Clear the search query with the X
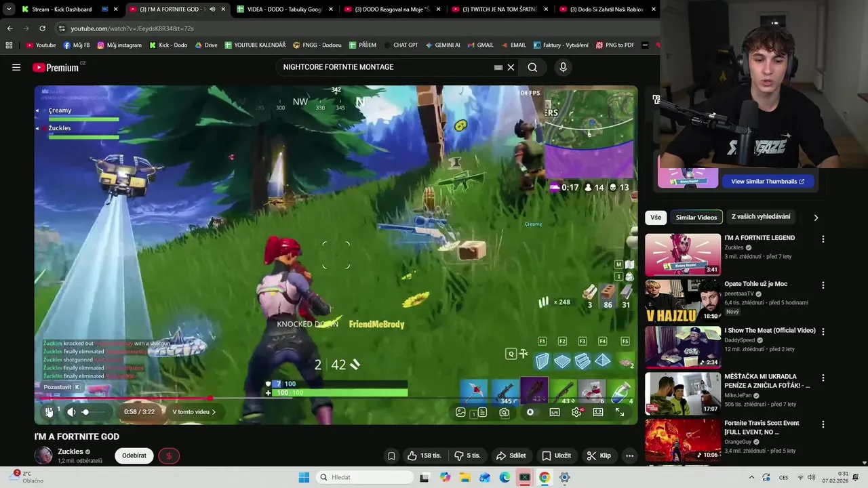Screen dimensions: 868x488 pos(511,67)
